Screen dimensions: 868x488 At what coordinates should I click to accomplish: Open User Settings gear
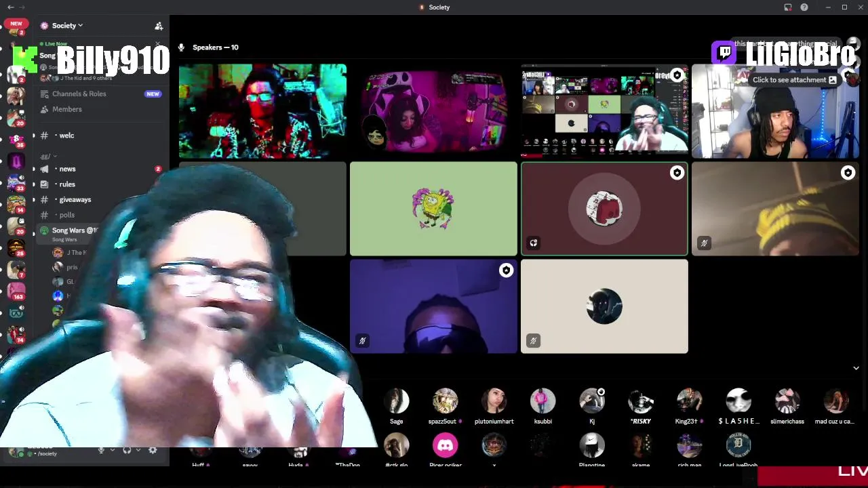coord(153,450)
